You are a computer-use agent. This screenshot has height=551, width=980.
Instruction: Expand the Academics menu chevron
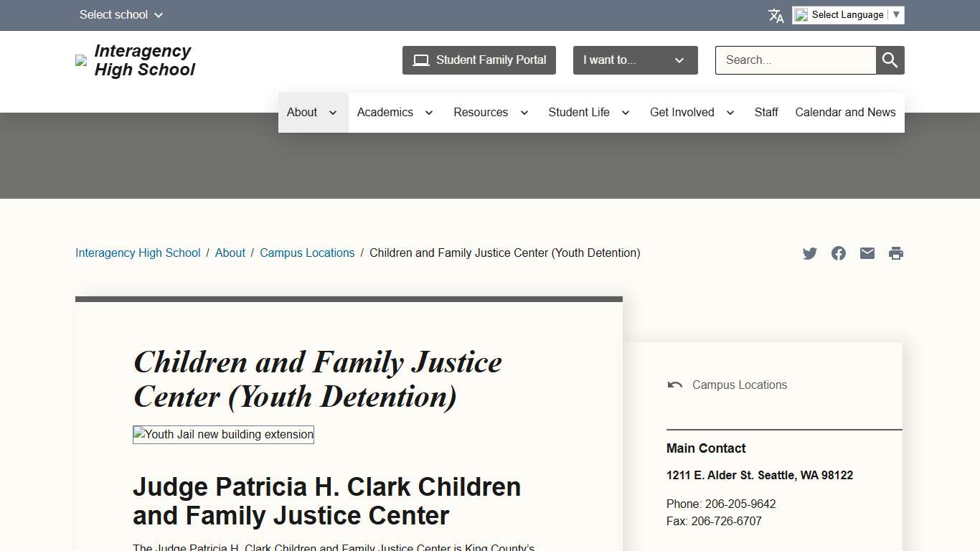[x=428, y=113]
